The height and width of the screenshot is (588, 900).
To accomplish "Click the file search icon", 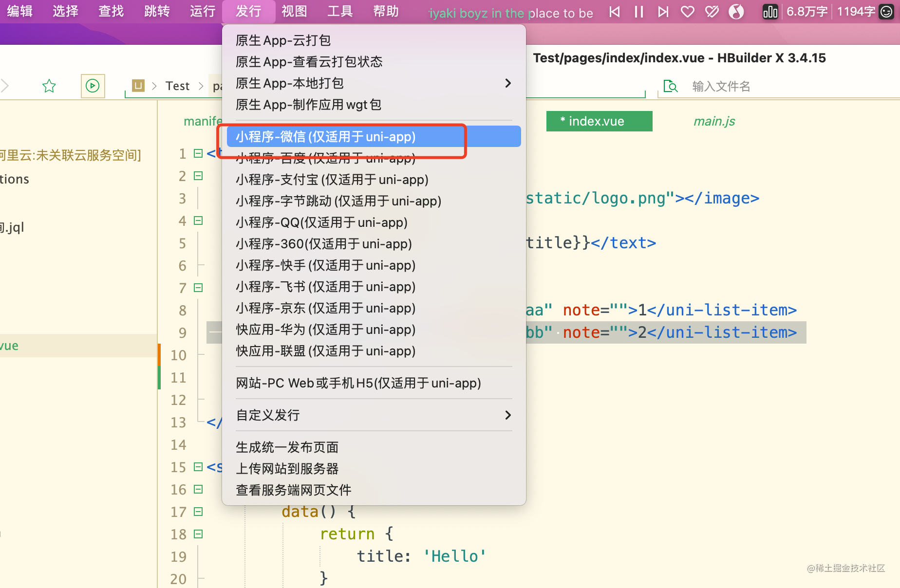I will [x=671, y=86].
